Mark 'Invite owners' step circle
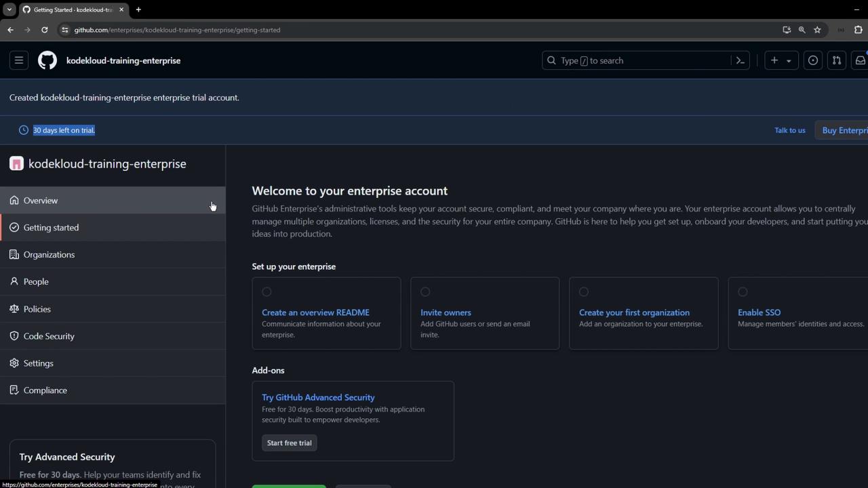 pos(425,292)
